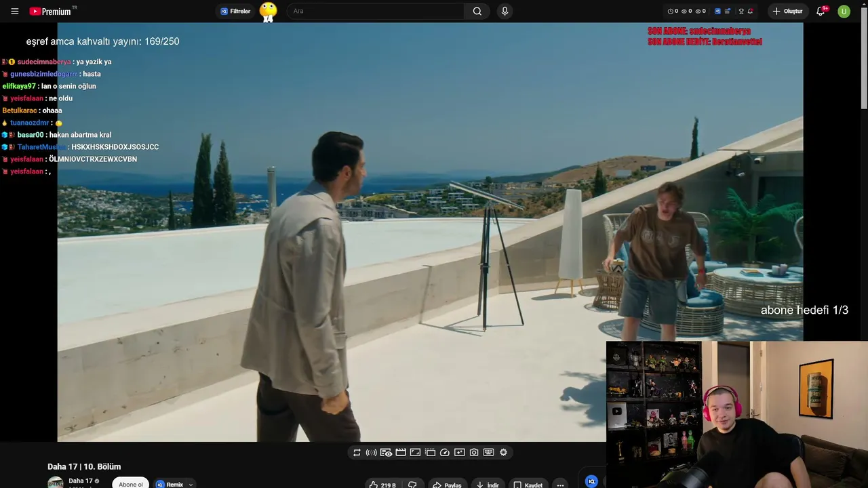The width and height of the screenshot is (868, 488).
Task: Subscribe with the Abone ol button
Action: [x=131, y=484]
